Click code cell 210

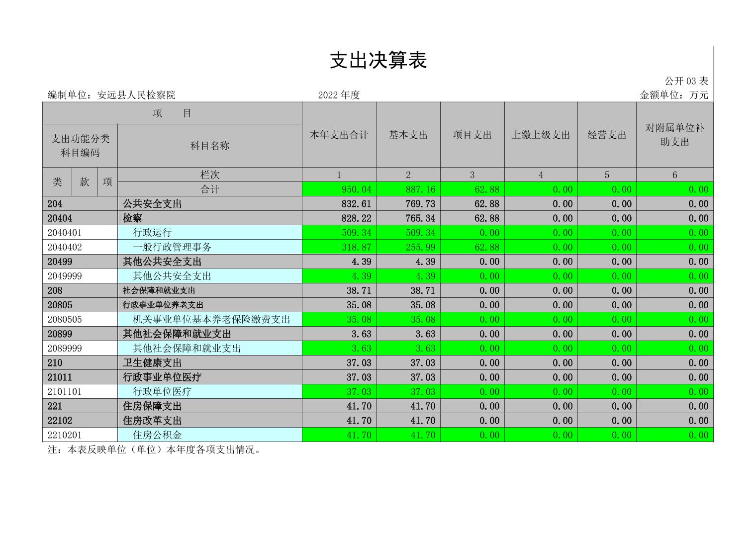click(x=80, y=363)
